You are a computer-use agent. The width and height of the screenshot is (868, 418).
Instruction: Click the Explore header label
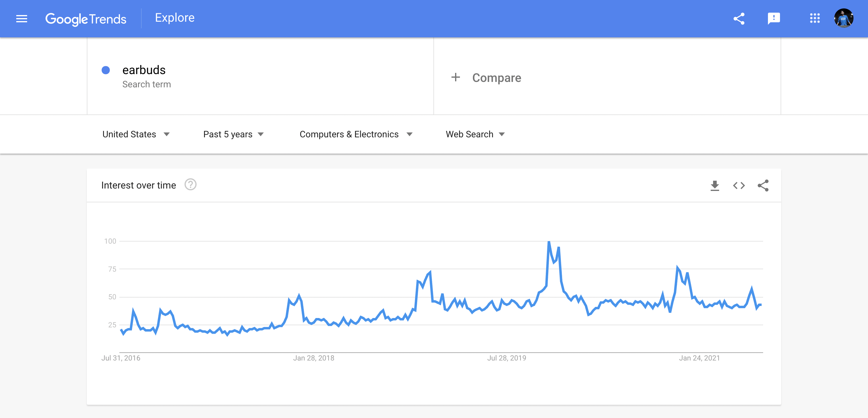[x=175, y=17]
